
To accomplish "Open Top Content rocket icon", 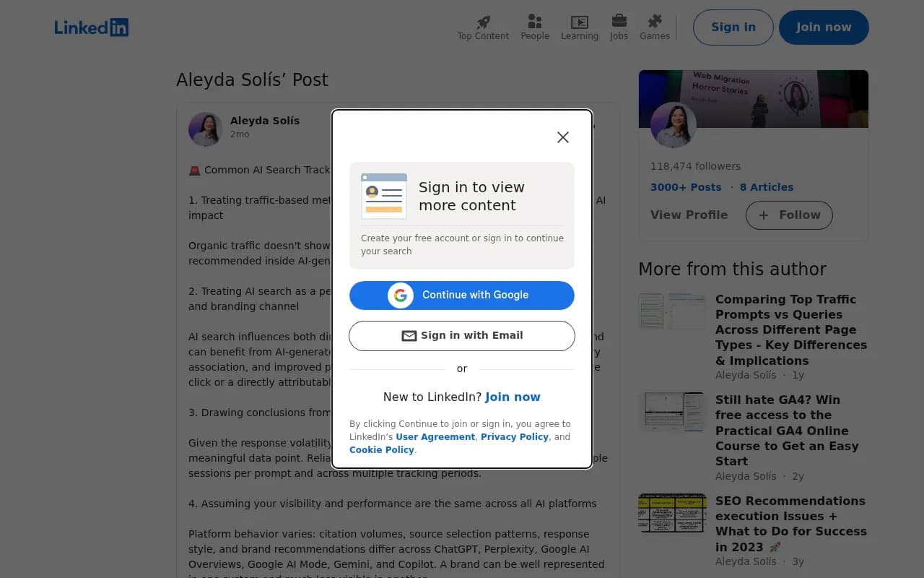I will pos(483,22).
